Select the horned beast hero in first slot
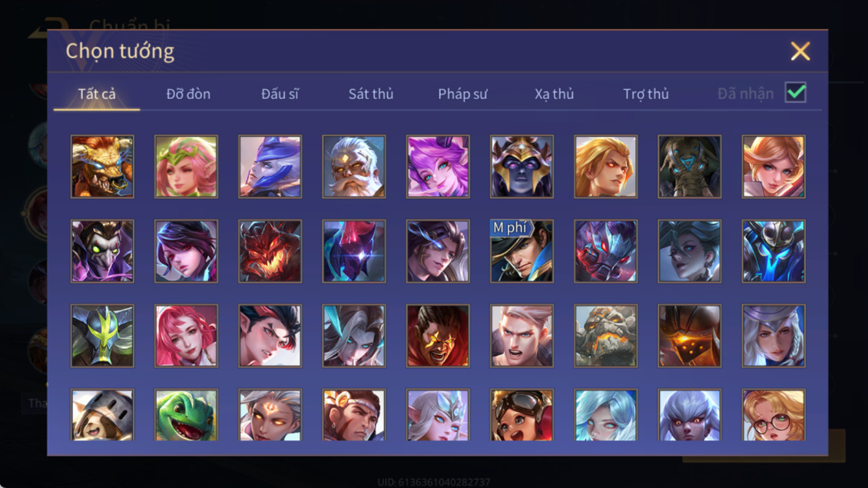This screenshot has width=868, height=488. click(102, 167)
